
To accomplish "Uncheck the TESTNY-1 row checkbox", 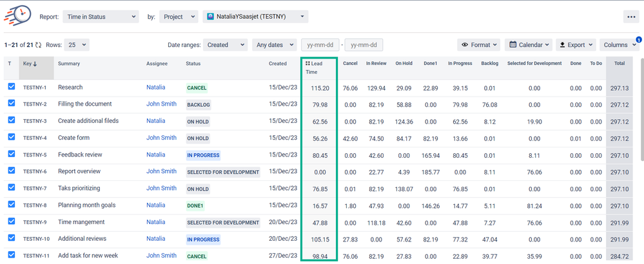I will tap(12, 87).
